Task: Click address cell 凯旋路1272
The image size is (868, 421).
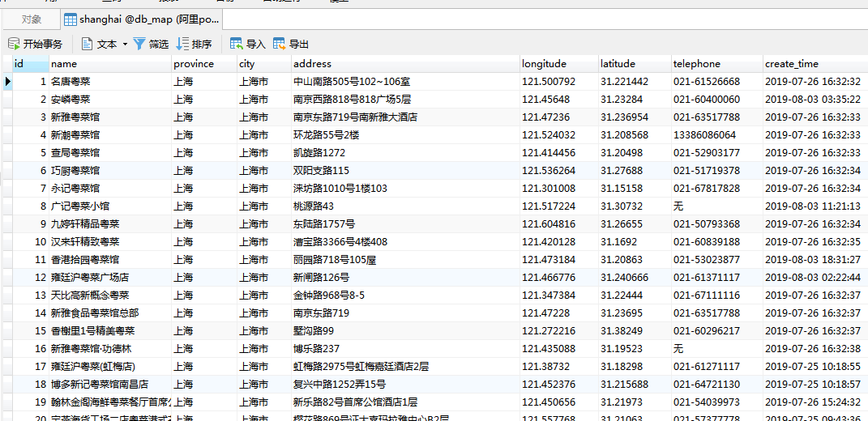Action: pyautogui.click(x=405, y=153)
